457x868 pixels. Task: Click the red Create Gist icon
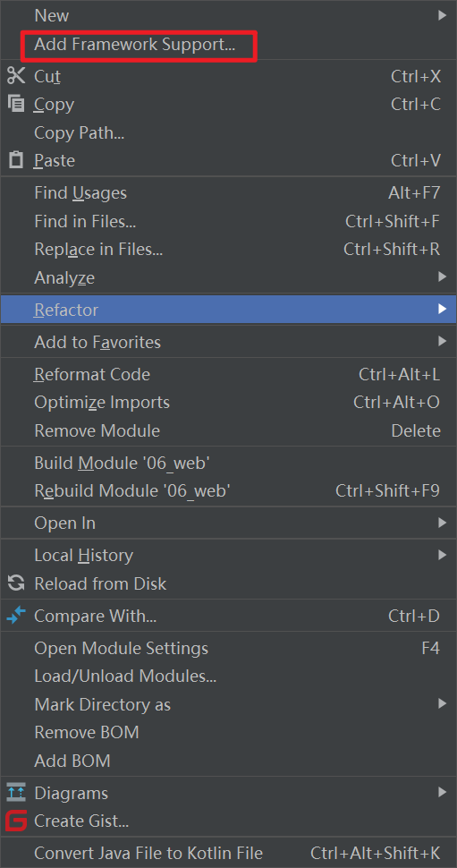16,821
